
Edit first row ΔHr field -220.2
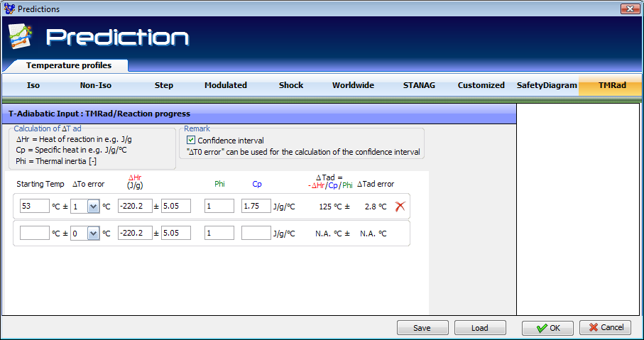click(135, 206)
